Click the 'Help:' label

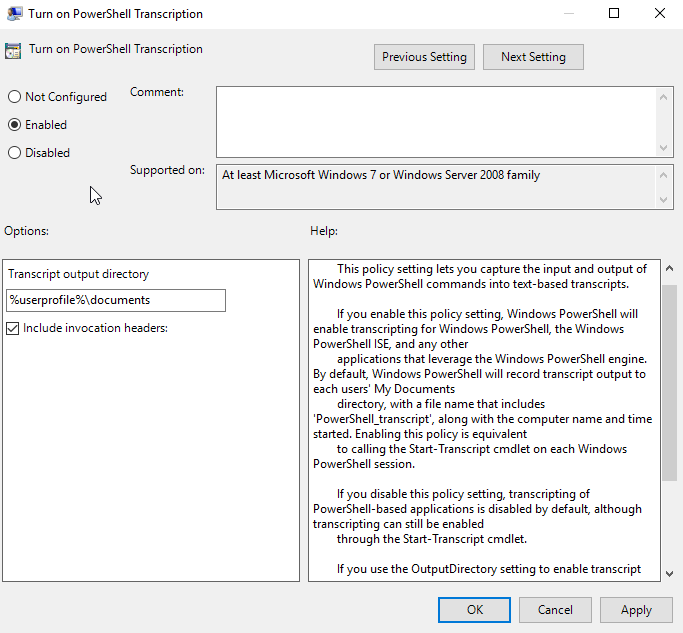click(x=324, y=231)
